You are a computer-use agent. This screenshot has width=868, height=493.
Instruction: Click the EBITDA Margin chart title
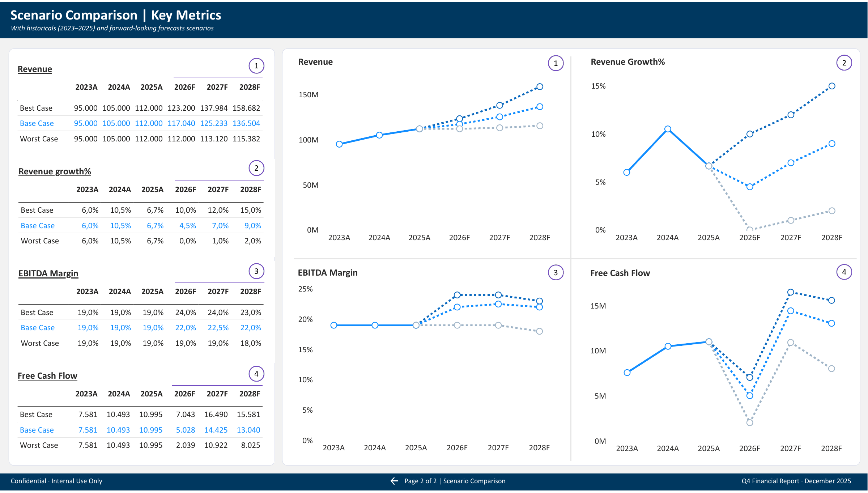[328, 273]
